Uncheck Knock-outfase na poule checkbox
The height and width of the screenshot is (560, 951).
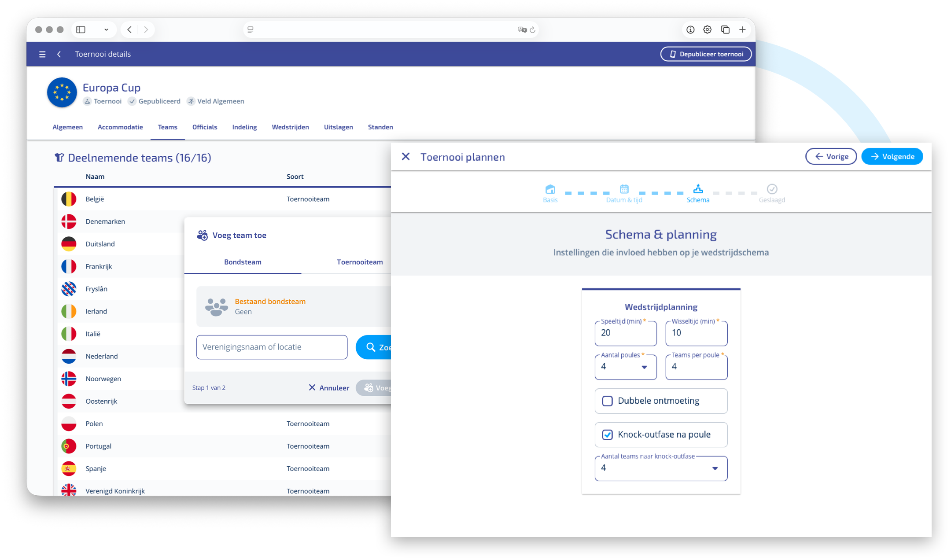607,435
